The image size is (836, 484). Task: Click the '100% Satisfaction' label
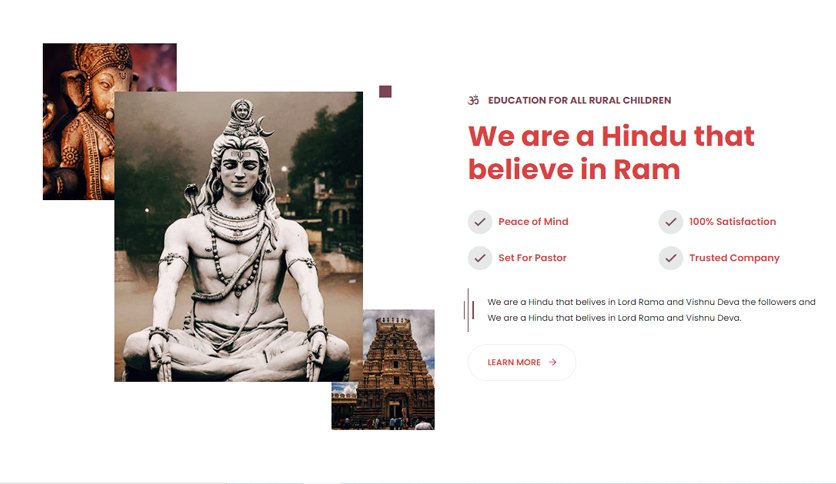point(733,222)
